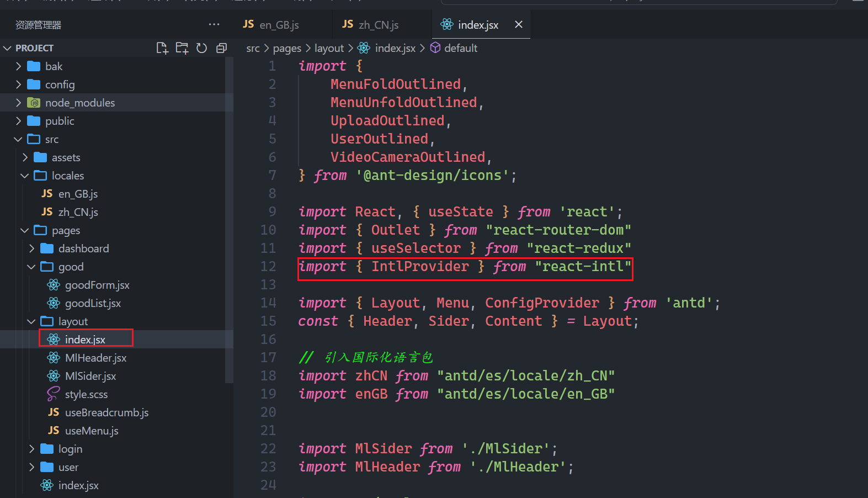
Task: Click pages in the breadcrumb path
Action: pos(287,49)
